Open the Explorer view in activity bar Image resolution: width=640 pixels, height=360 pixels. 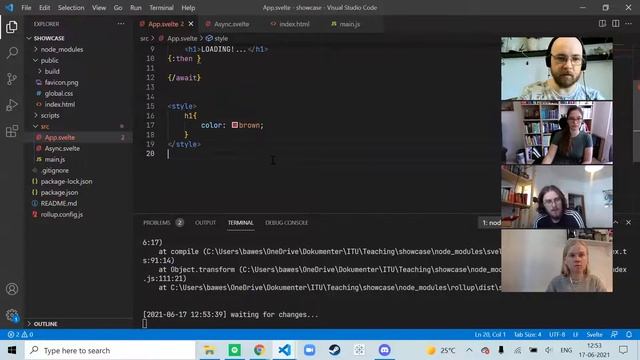tap(12, 27)
